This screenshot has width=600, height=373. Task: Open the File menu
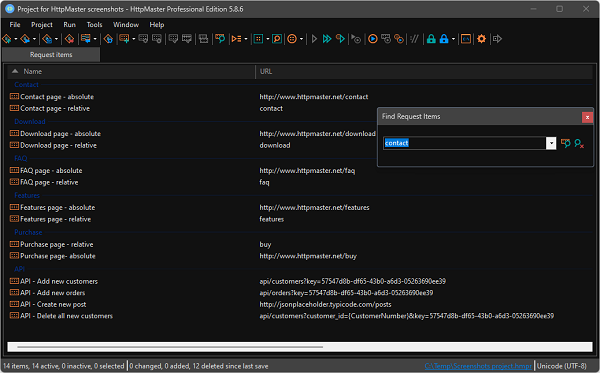coord(15,25)
